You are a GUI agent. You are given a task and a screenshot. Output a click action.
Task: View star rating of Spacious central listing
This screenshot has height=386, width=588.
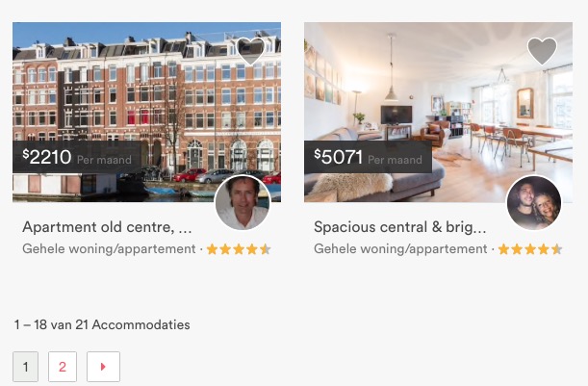tap(530, 249)
